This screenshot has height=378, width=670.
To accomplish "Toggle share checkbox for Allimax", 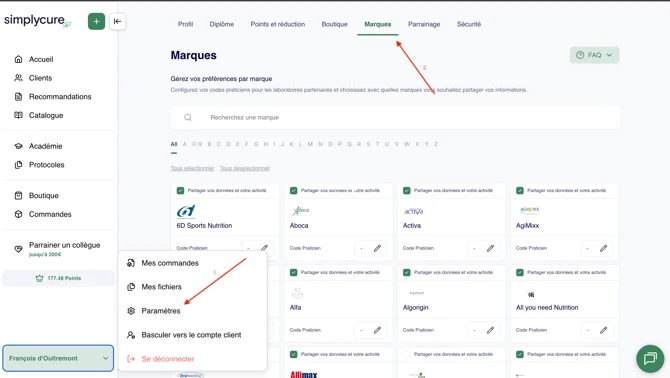I will (x=294, y=355).
